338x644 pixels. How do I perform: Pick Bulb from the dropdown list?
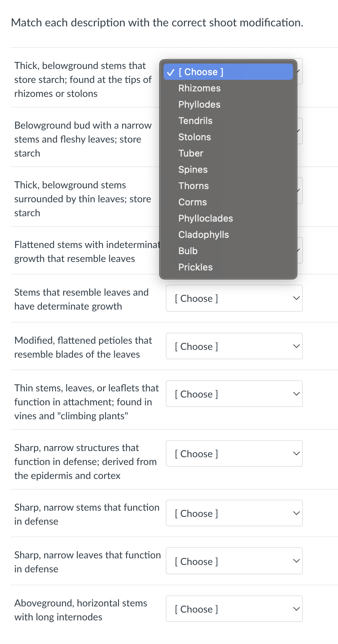(228, 251)
